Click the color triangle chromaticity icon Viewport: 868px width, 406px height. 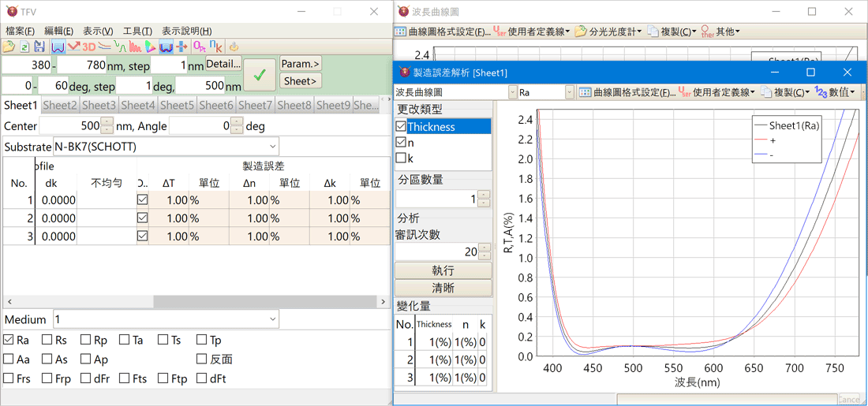150,47
